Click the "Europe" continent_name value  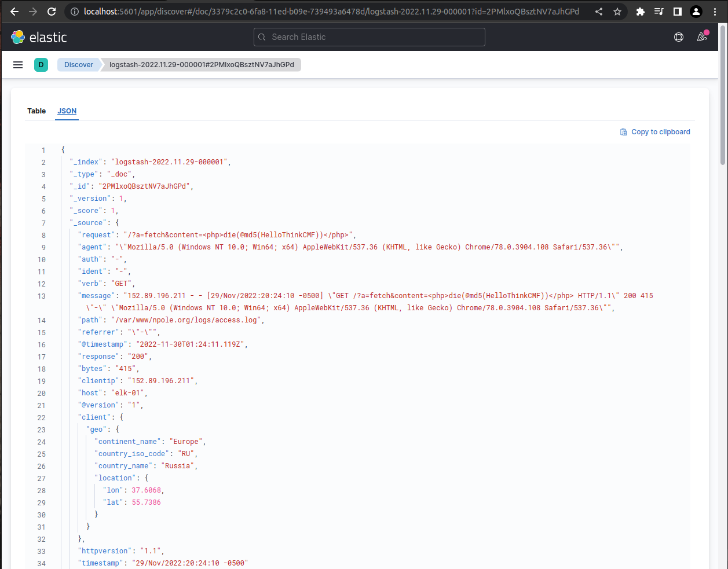click(x=186, y=442)
